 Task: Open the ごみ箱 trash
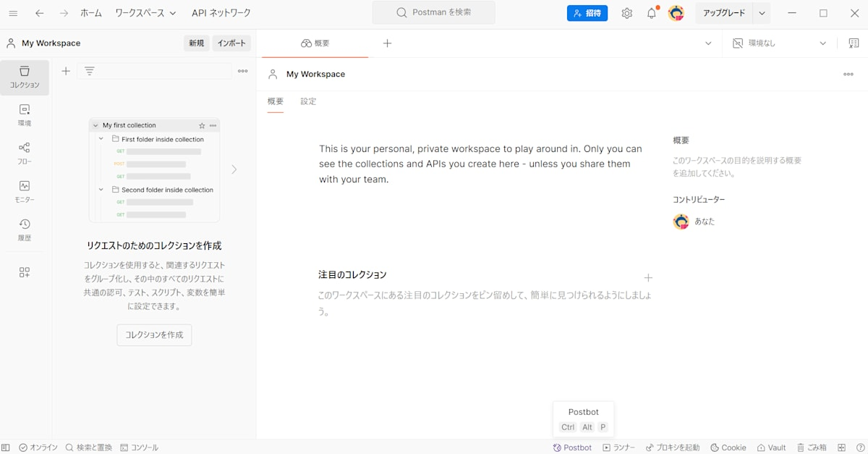pos(812,447)
